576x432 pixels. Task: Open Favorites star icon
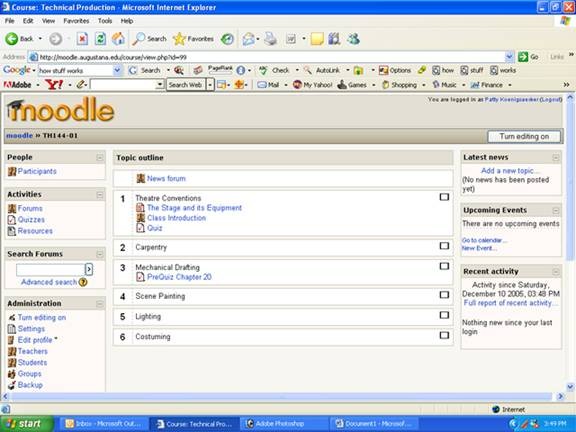click(x=179, y=39)
